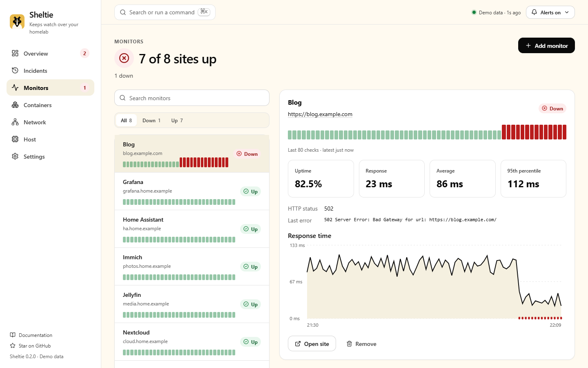Click the trash icon beside Remove
This screenshot has width=588, height=368.
coord(349,344)
